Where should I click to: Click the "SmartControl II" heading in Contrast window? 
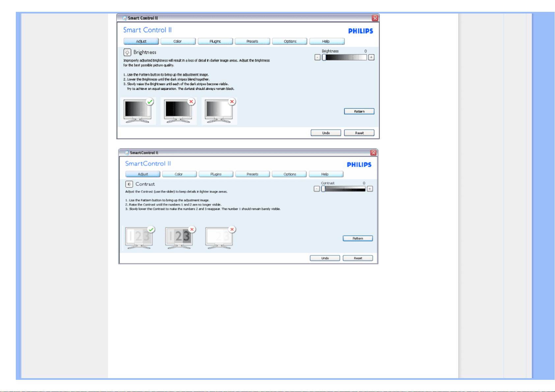point(148,164)
